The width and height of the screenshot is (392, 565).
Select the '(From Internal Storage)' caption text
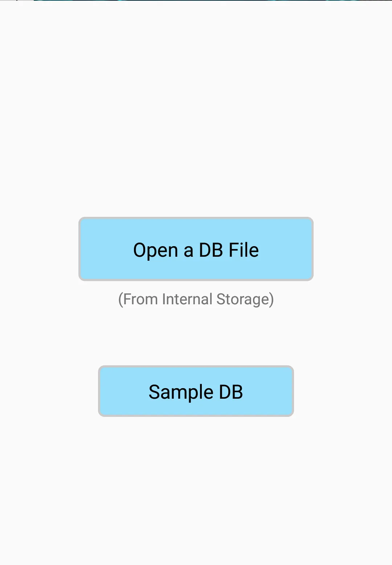pyautogui.click(x=196, y=300)
